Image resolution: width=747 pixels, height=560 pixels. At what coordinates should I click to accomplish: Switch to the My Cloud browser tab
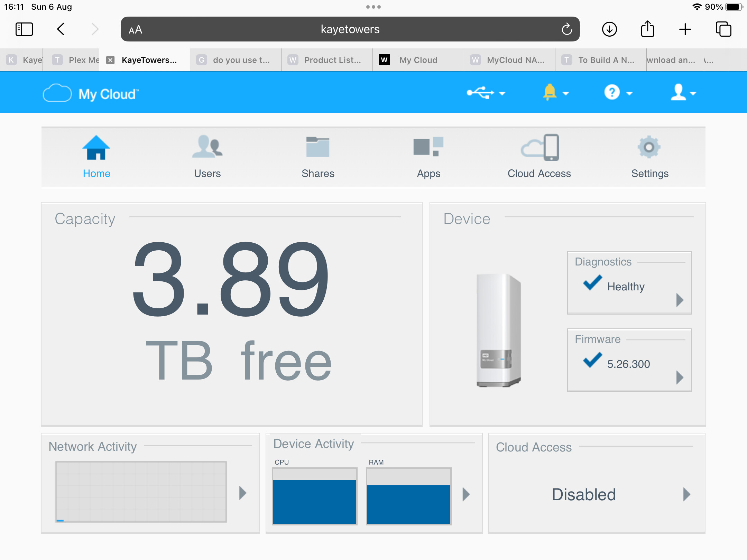pyautogui.click(x=418, y=60)
